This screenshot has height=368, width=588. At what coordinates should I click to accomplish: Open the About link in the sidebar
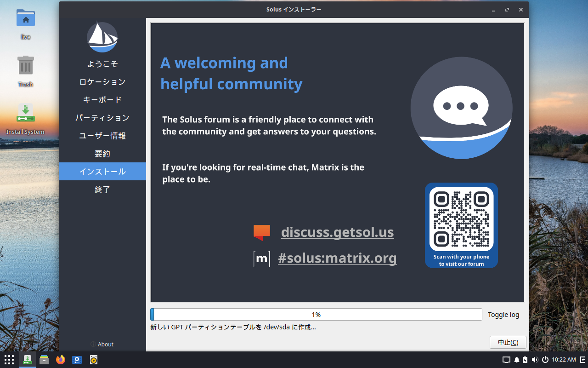click(102, 344)
